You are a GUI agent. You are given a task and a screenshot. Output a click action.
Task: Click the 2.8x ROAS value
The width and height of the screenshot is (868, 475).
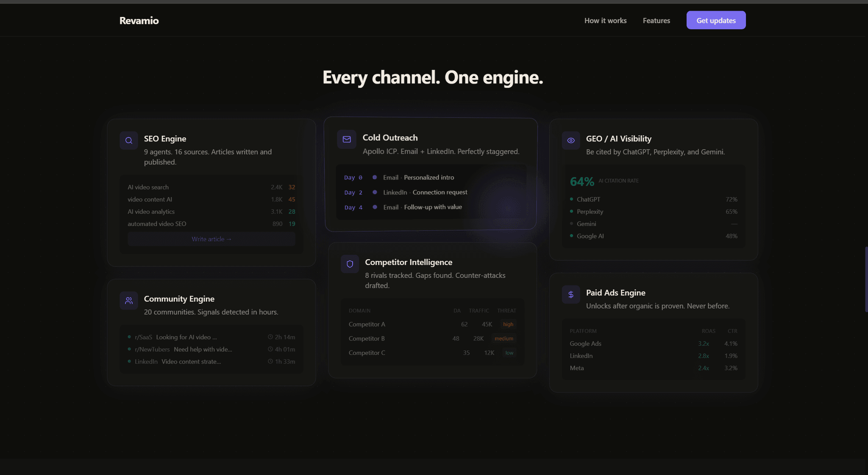point(704,356)
